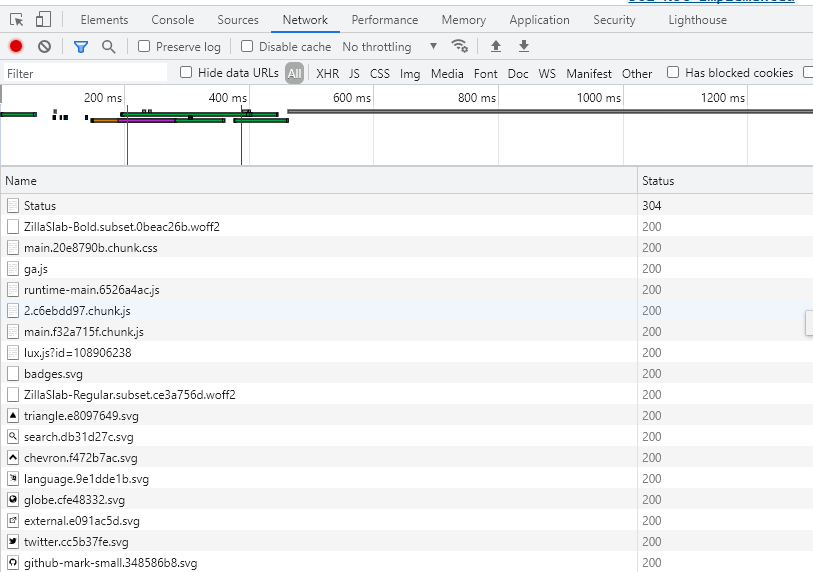Click the Filter text input field
Screen dimensions: 813x572
coord(86,73)
